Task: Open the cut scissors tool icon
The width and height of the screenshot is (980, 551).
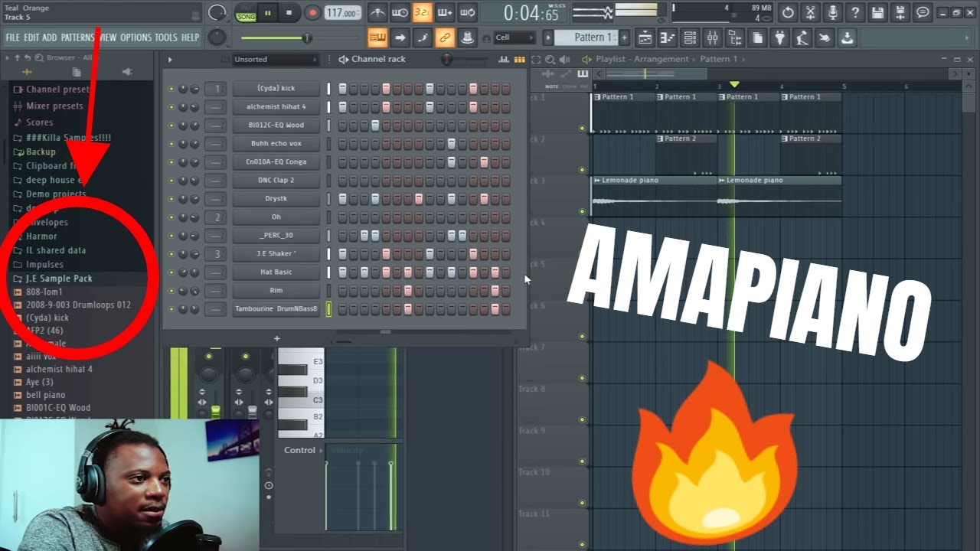Action: click(x=810, y=13)
